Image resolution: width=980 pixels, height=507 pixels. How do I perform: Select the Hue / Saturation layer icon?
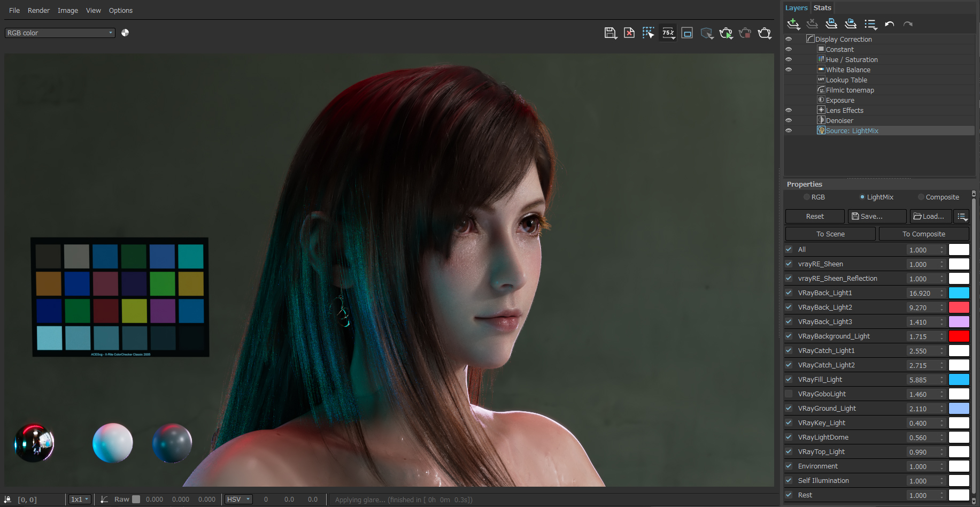point(821,59)
